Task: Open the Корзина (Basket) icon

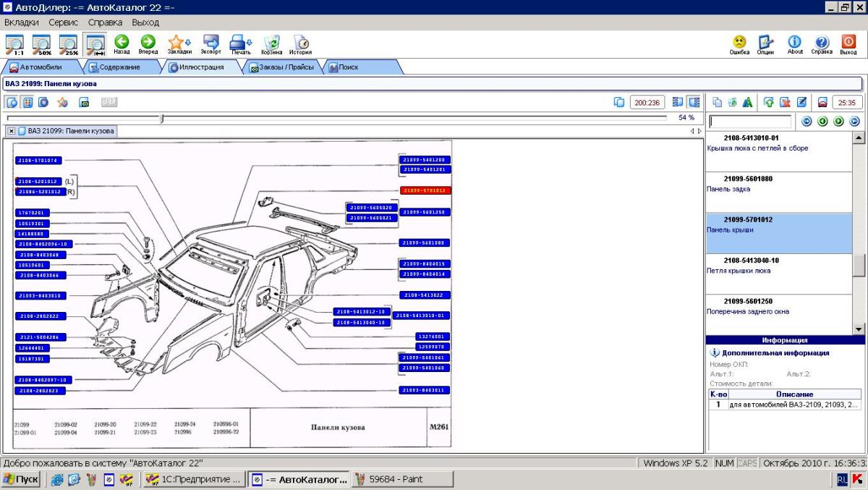Action: (272, 42)
